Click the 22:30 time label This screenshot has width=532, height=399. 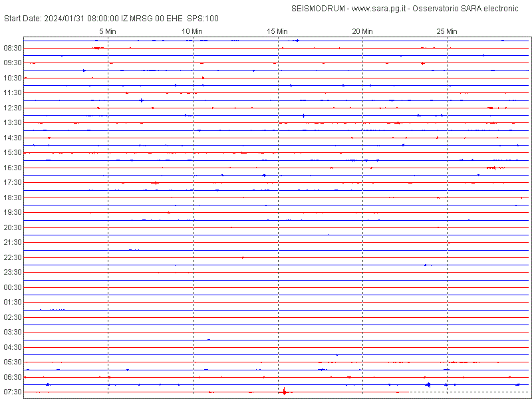(x=13, y=257)
